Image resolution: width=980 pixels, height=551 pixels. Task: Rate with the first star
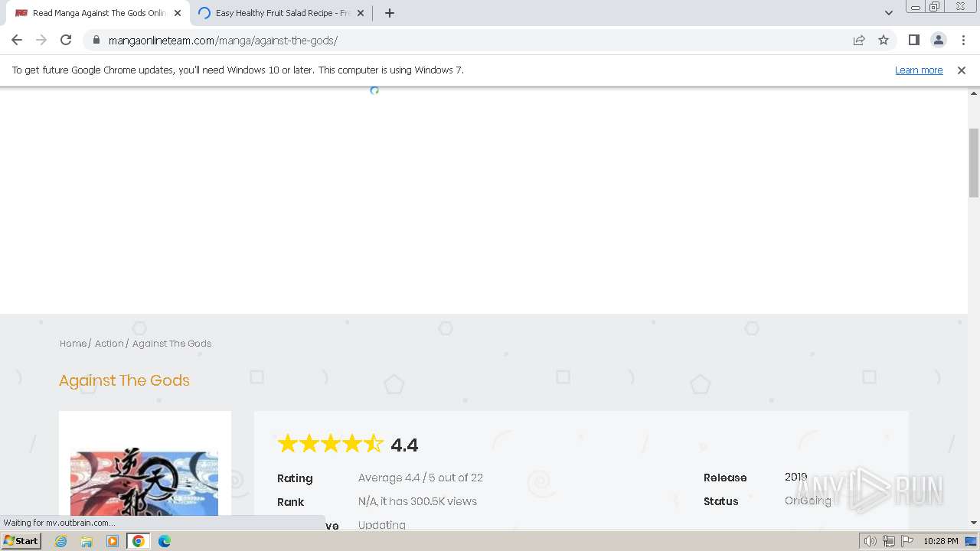coord(287,443)
